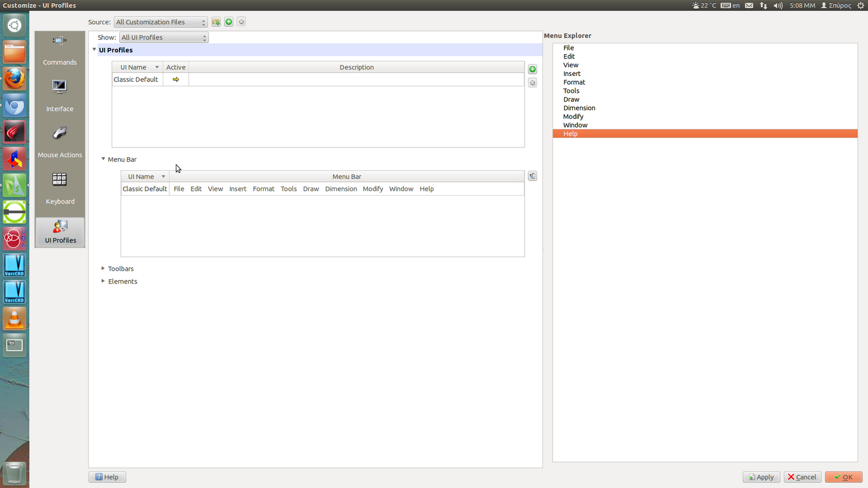Click the Active column header
The width and height of the screenshot is (868, 488).
[176, 67]
